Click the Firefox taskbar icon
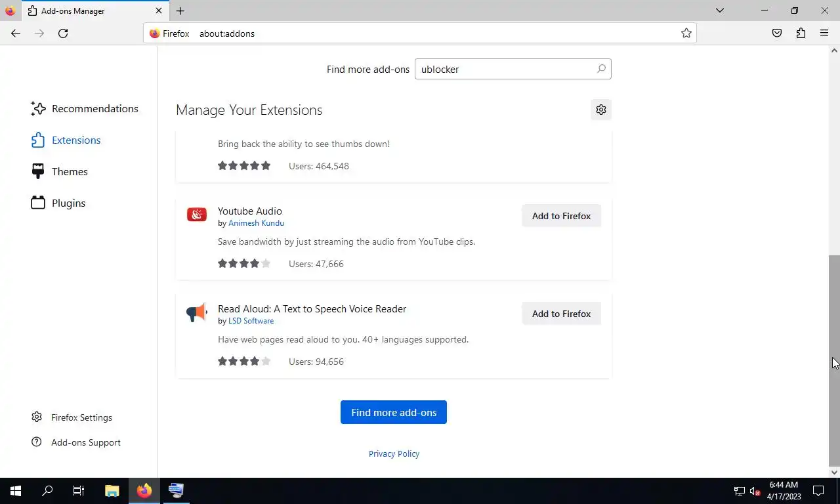This screenshot has width=840, height=504. coord(144,491)
